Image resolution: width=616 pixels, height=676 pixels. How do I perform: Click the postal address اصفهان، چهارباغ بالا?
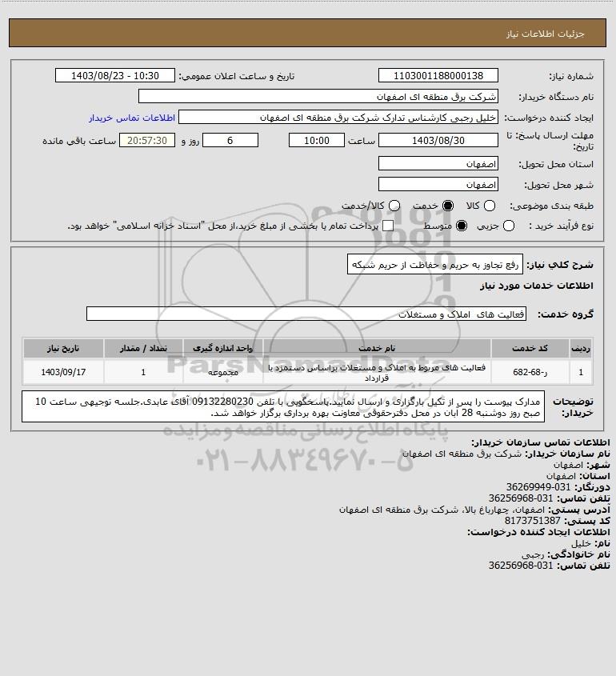pos(442,510)
